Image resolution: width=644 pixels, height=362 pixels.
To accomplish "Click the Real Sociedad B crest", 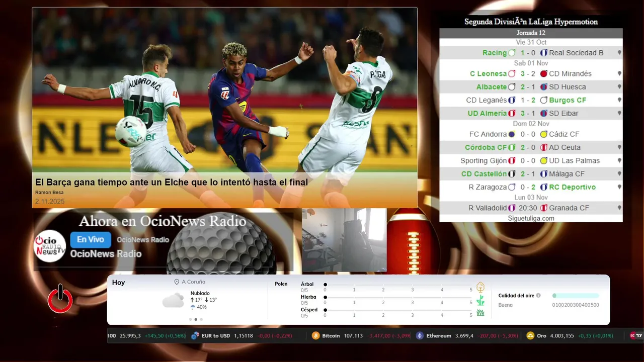I will [544, 53].
